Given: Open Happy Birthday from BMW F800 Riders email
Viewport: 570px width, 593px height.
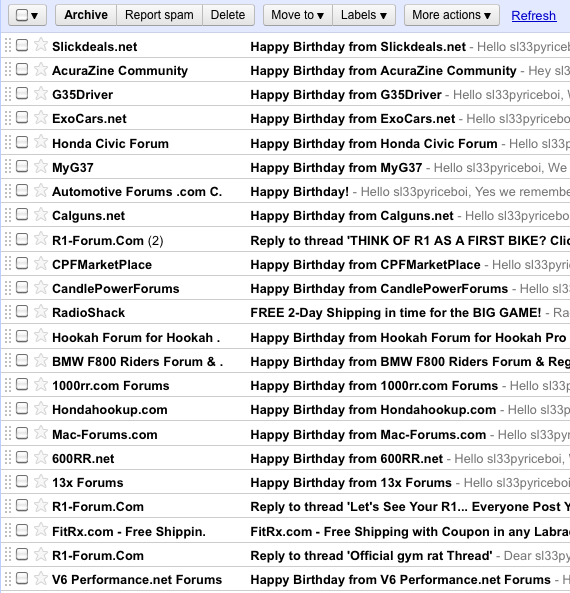Looking at the screenshot, I should 410,362.
